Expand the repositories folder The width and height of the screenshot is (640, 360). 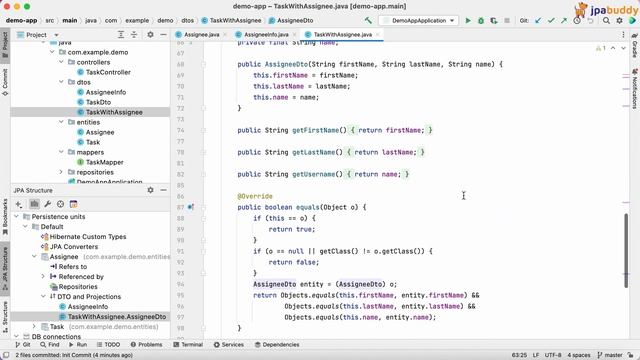(61, 172)
